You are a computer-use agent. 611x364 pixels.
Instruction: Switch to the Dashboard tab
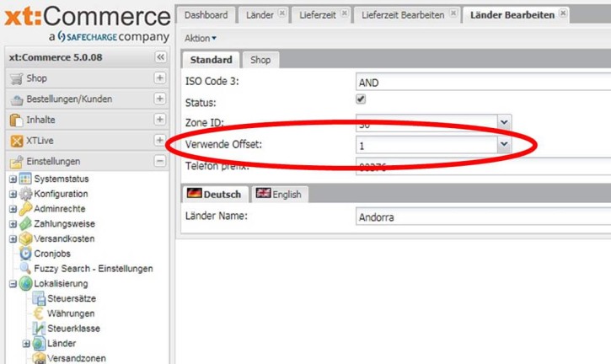pyautogui.click(x=206, y=15)
